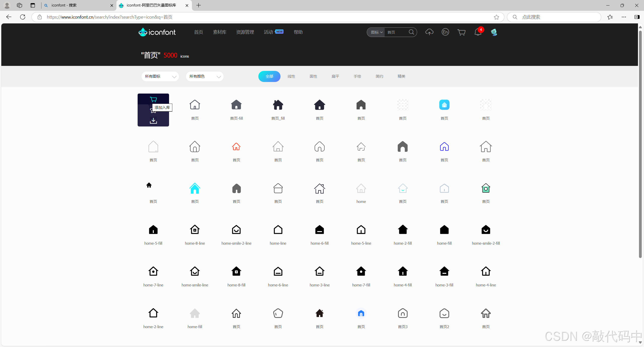Open the 图标 search type dropdown
The width and height of the screenshot is (644, 347).
(x=376, y=32)
